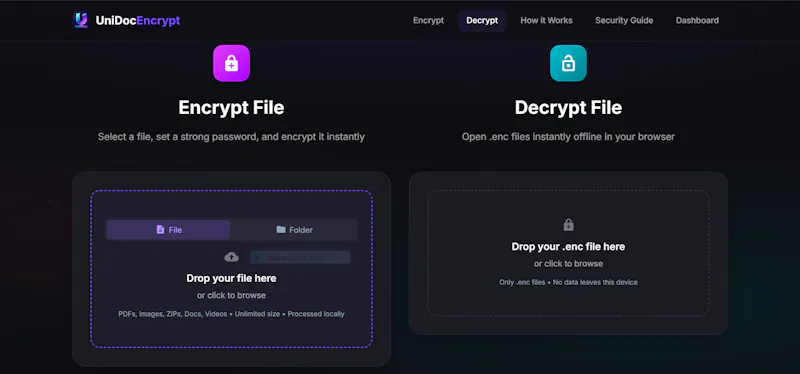
Task: Click the purple dashed encrypt drop zone
Action: pos(232,269)
